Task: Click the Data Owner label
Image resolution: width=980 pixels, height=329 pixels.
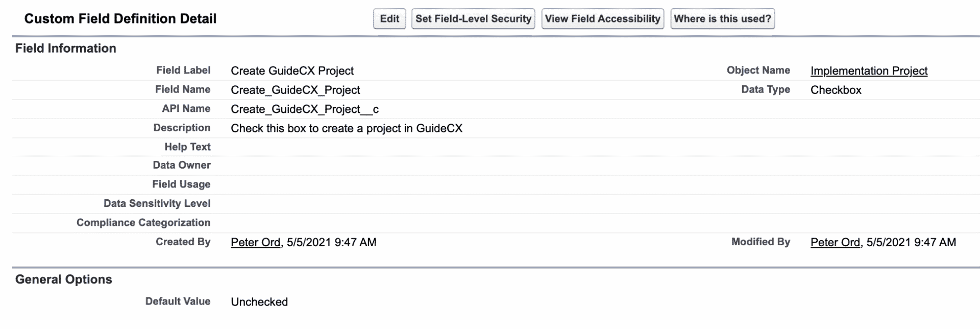Action: (181, 165)
